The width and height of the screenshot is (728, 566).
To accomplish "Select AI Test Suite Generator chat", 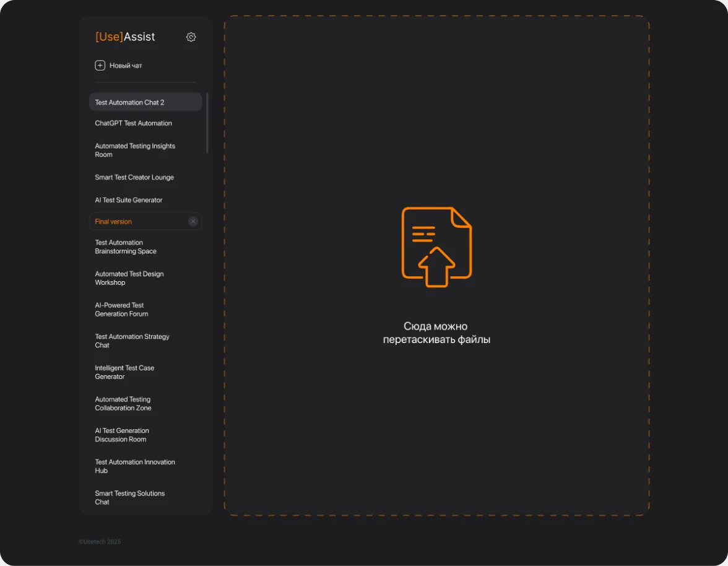I will [x=129, y=200].
